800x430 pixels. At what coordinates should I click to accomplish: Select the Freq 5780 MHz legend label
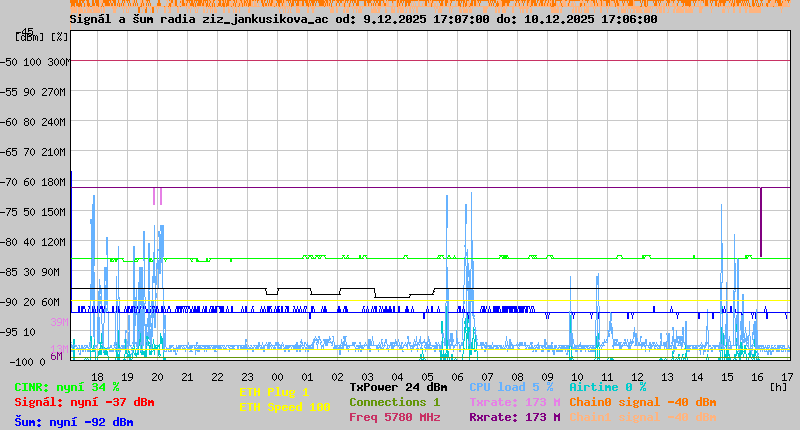[x=394, y=417]
